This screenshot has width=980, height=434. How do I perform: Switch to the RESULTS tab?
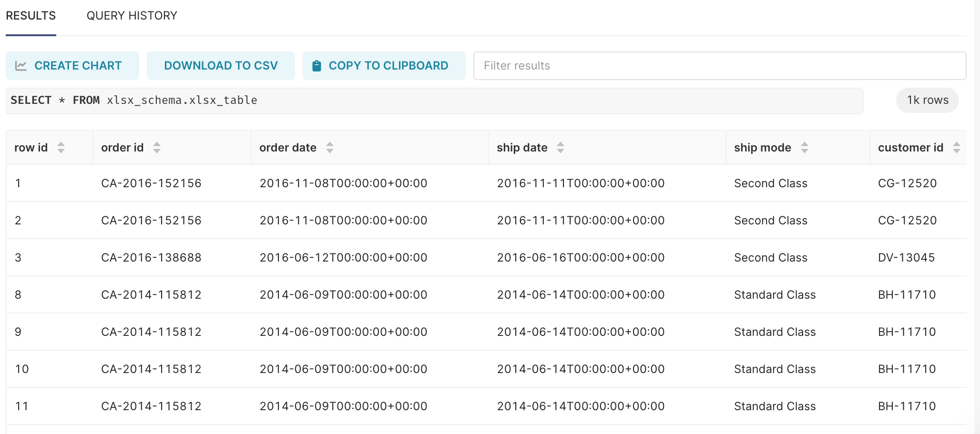tap(31, 16)
